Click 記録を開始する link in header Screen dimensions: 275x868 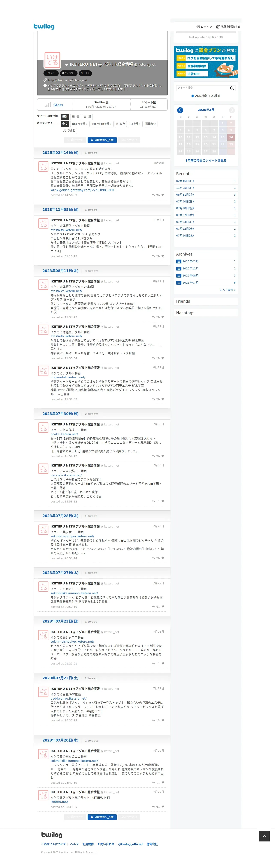[x=228, y=27]
